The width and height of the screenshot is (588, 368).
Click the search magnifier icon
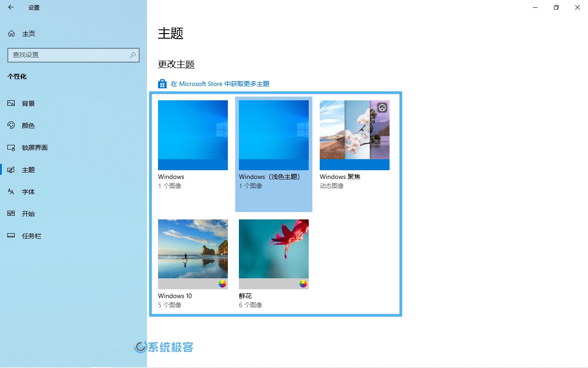coord(133,55)
